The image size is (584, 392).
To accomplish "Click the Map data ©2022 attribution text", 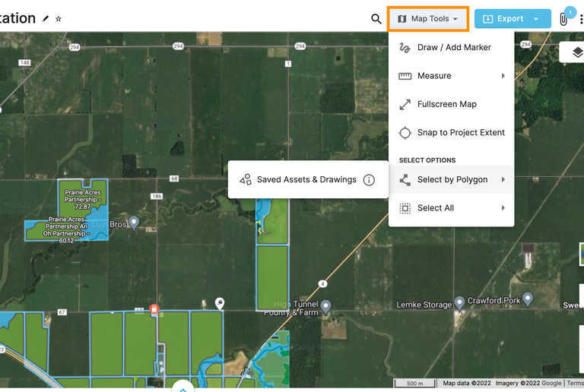I will point(467,383).
